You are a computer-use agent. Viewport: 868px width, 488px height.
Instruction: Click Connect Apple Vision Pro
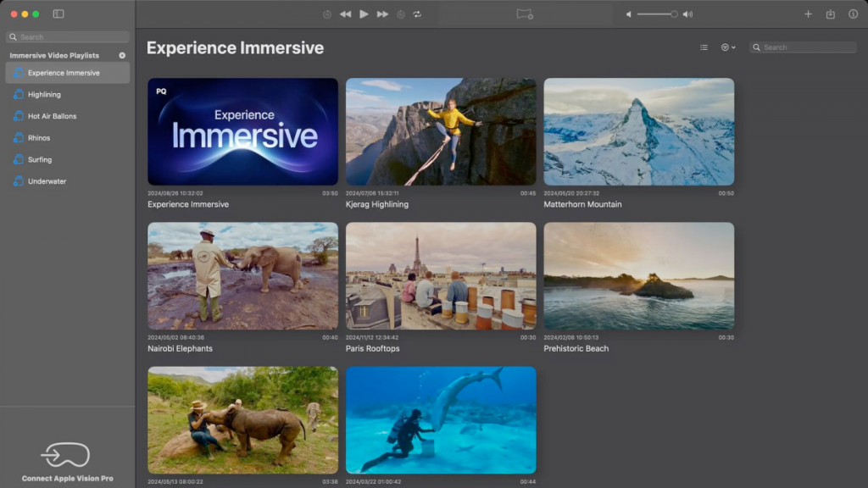[x=66, y=462]
